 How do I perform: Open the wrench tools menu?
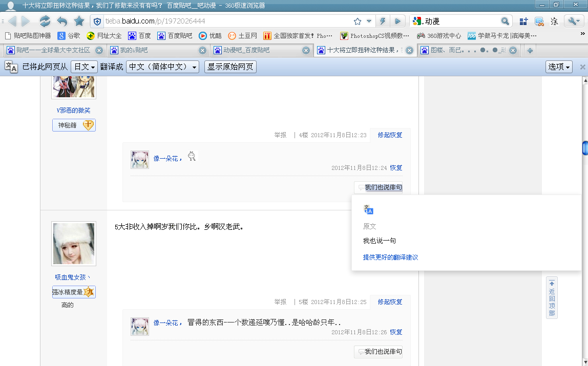[574, 21]
